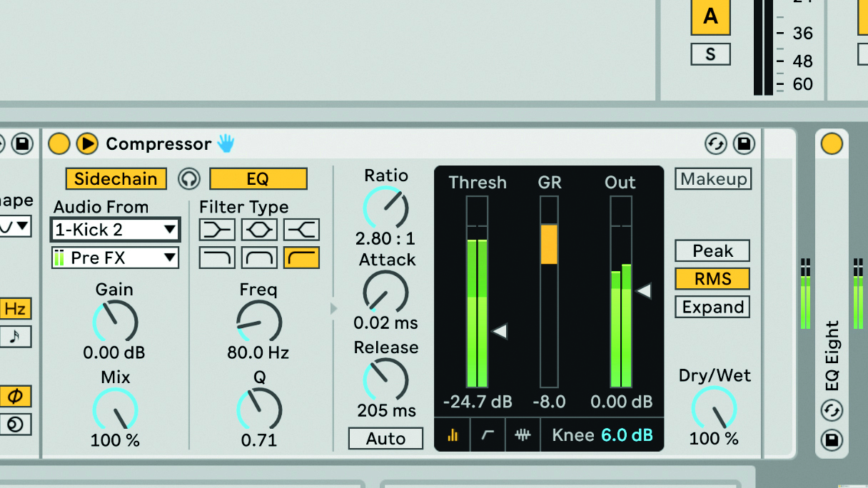Viewport: 868px width, 488px height.
Task: Click the track A crossfade assign button
Action: 710,17
